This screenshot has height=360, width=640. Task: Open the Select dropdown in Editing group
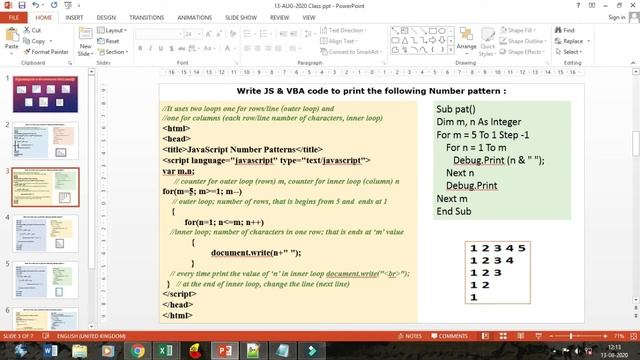point(568,52)
